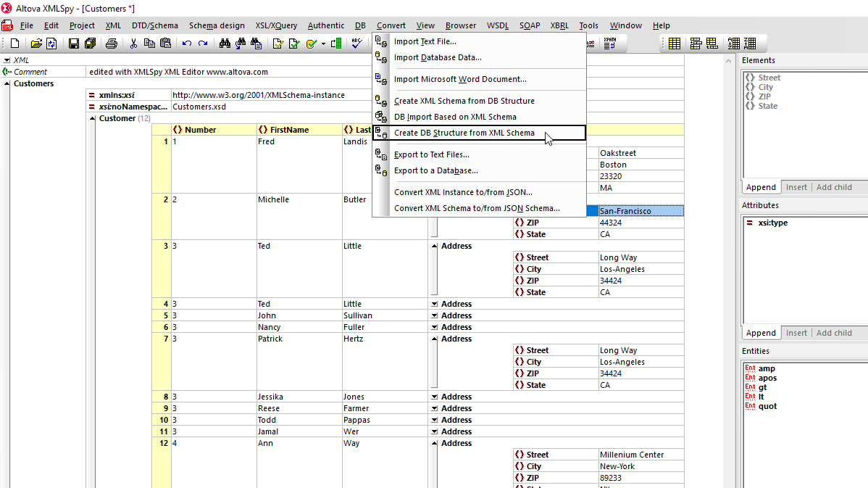Select Import Text File menu entry

coord(480,41)
